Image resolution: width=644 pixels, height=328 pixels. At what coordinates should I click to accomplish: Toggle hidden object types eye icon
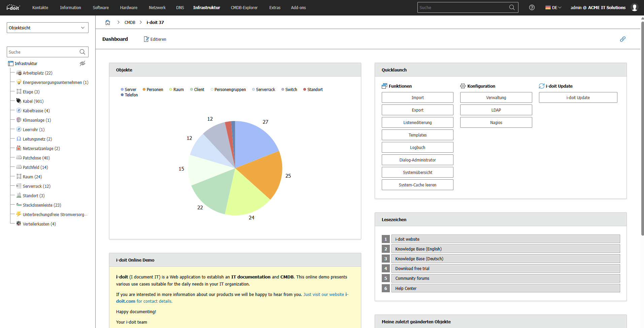(x=82, y=63)
